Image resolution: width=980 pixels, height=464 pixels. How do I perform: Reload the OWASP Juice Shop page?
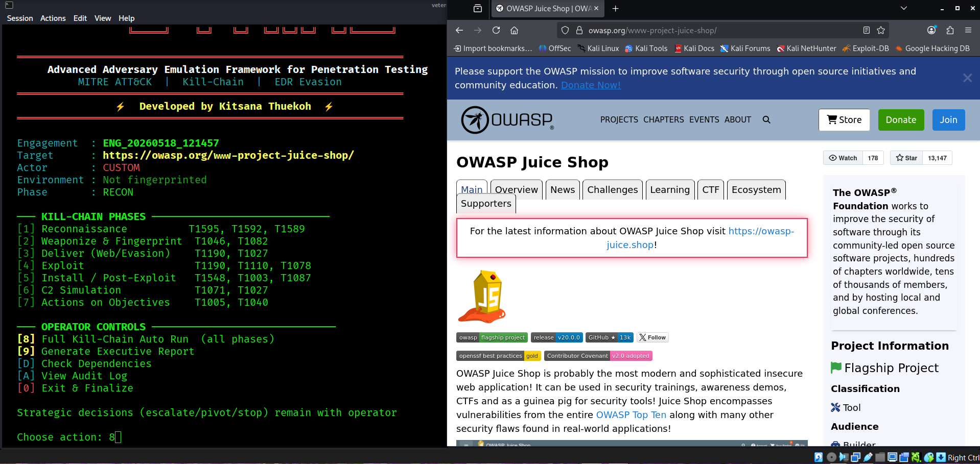point(496,31)
